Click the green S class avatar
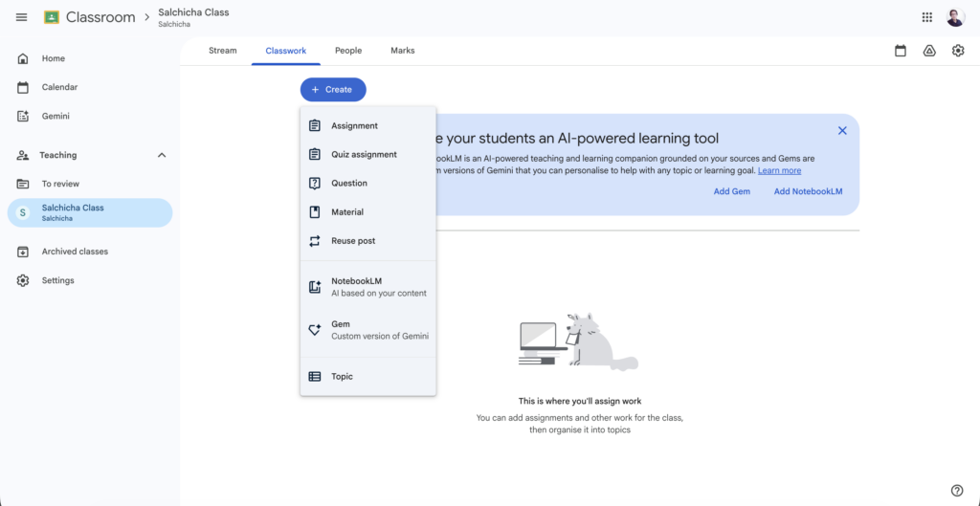Screen dimensions: 980x506 23,212
